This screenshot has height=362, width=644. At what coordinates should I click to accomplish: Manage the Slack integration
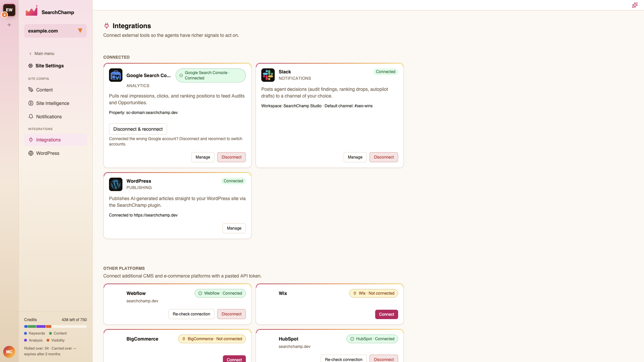coord(355,157)
